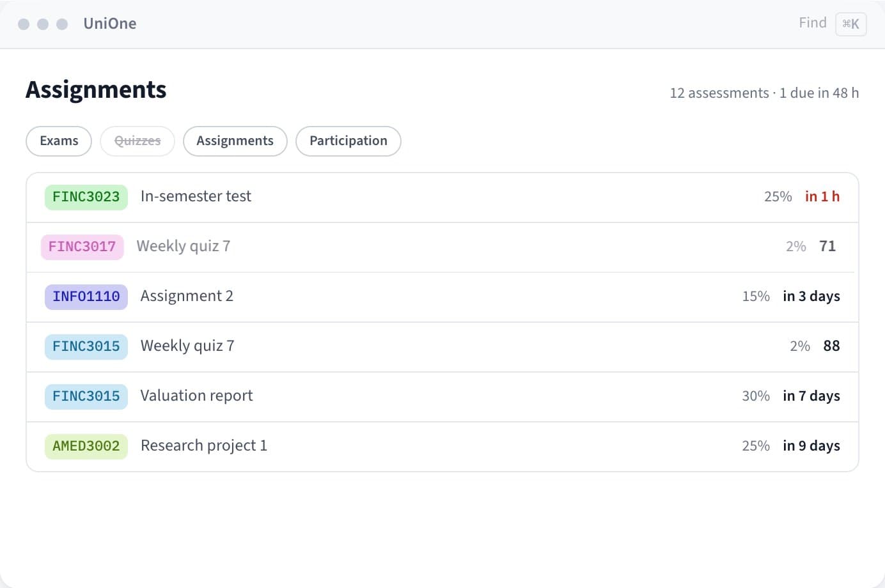This screenshot has height=588, width=885.
Task: Select FINC3015 tag beside Valuation report
Action: point(86,396)
